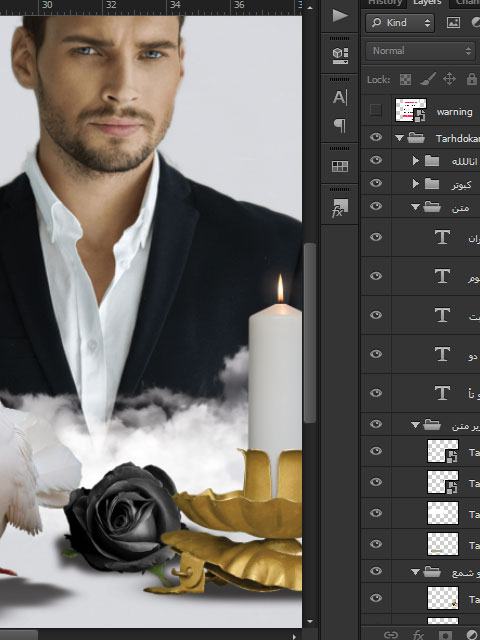This screenshot has width=480, height=640.
Task: Click Add layer style fx button at panel bottom
Action: (x=418, y=635)
